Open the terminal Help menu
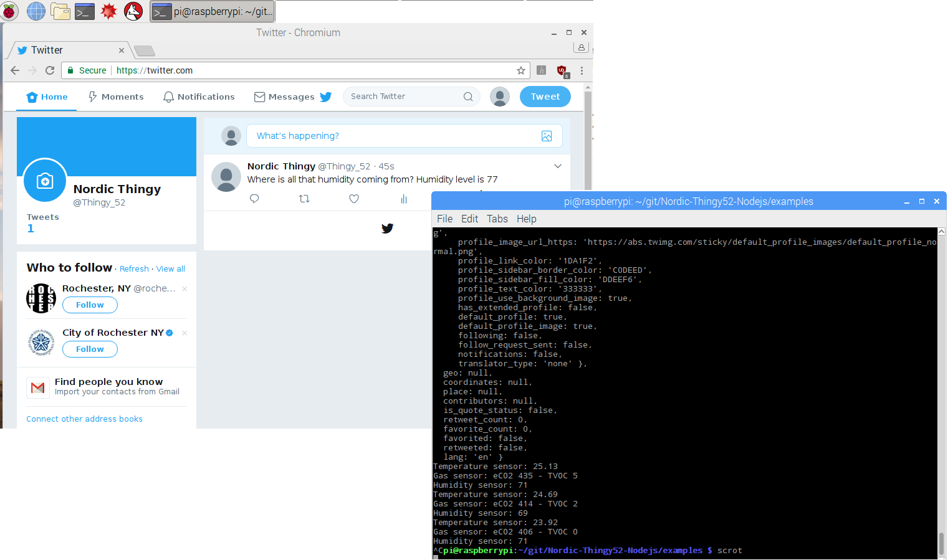 526,219
